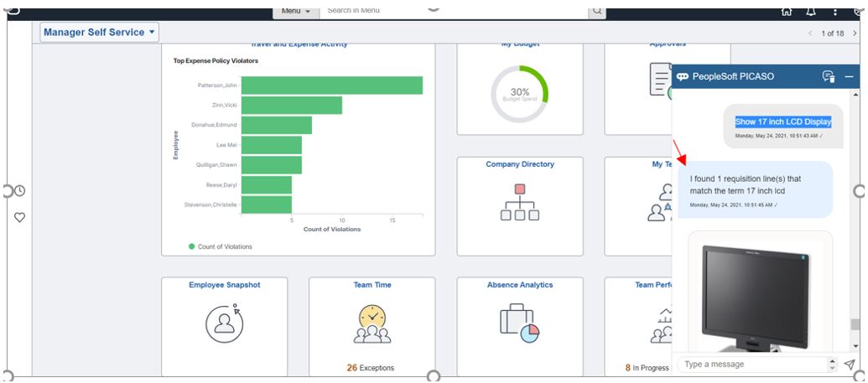868x383 pixels.
Task: Click the Team Performance chart icon
Action: pos(661,326)
